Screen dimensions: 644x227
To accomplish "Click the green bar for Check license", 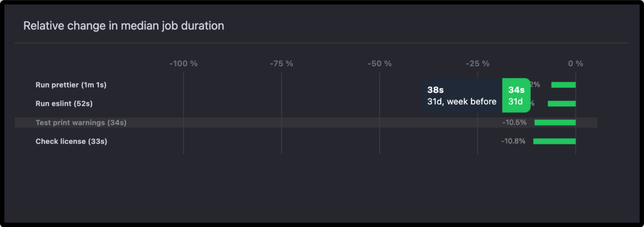I will [554, 141].
